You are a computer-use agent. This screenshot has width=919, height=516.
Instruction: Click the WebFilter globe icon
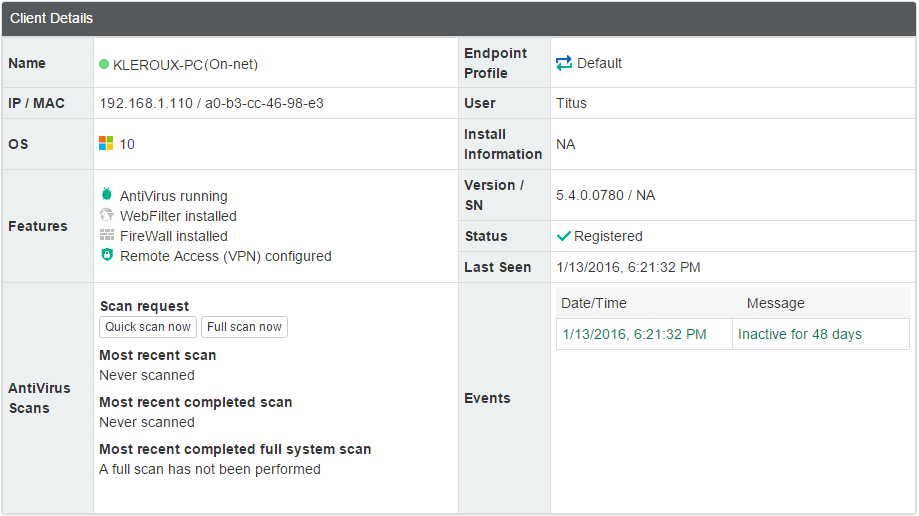click(107, 215)
